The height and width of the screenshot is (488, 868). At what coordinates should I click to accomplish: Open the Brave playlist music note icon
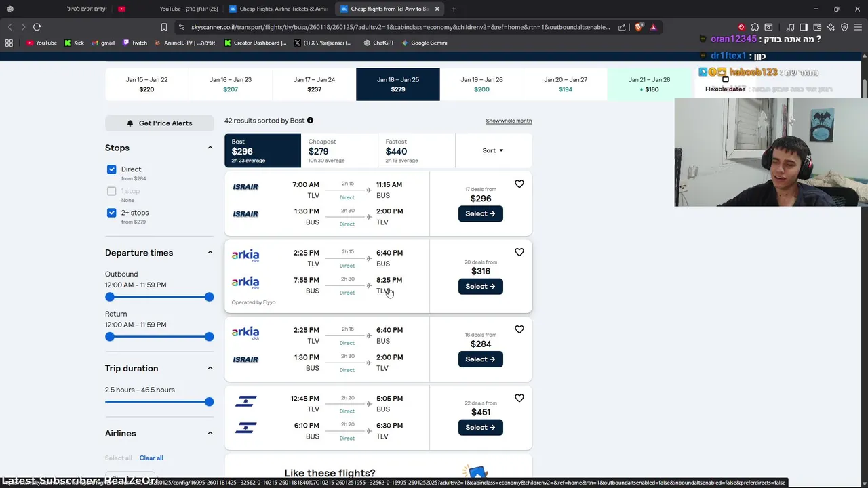[791, 27]
